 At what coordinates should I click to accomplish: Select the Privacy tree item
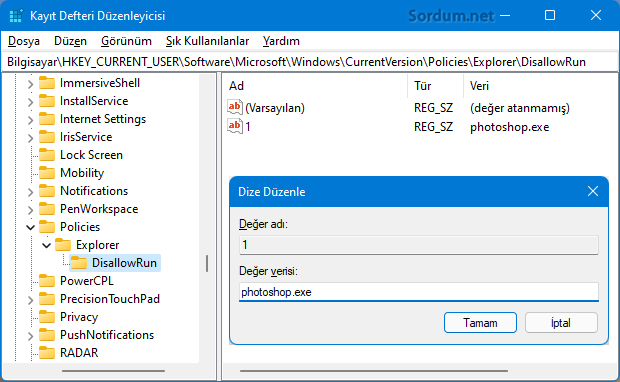[79, 317]
